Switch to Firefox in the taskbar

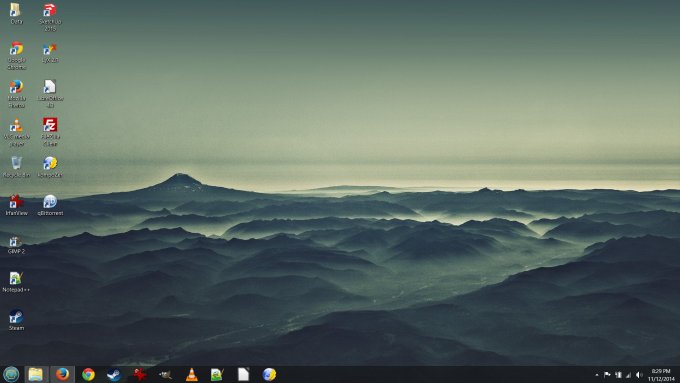coord(62,374)
